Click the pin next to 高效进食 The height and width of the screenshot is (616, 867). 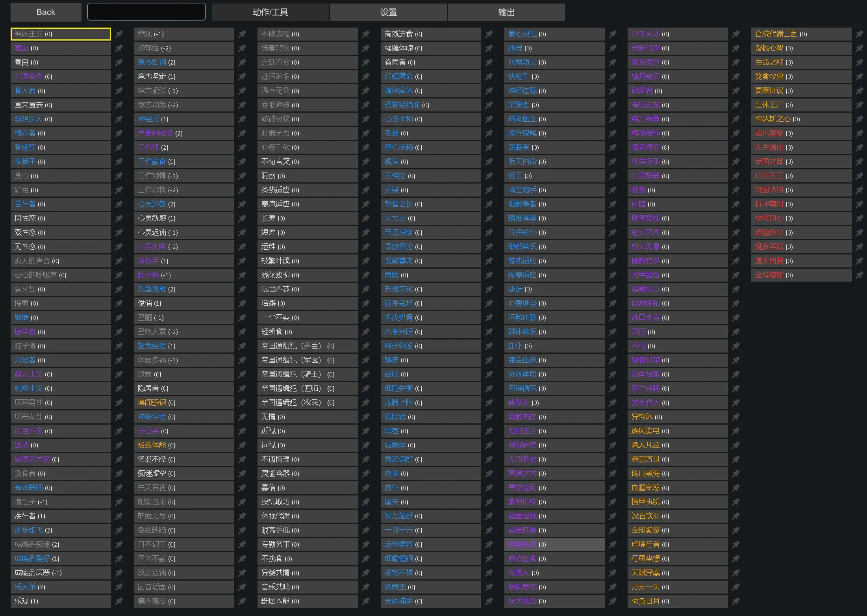click(489, 34)
